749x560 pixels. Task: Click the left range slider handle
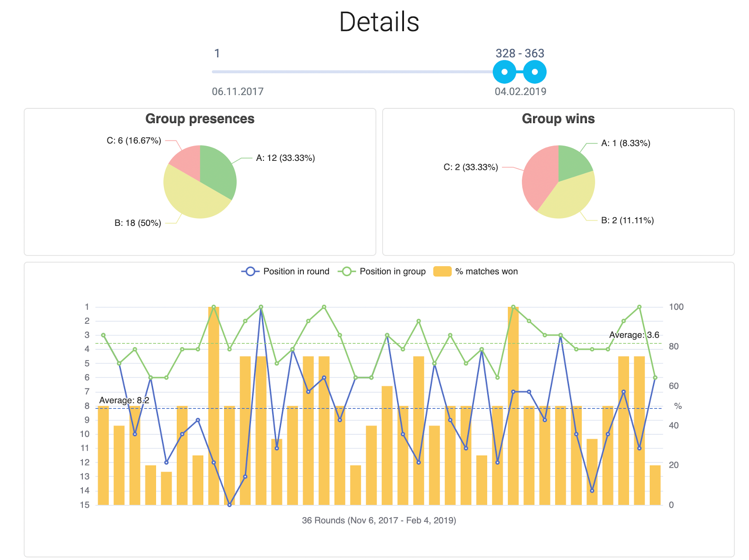pyautogui.click(x=504, y=72)
